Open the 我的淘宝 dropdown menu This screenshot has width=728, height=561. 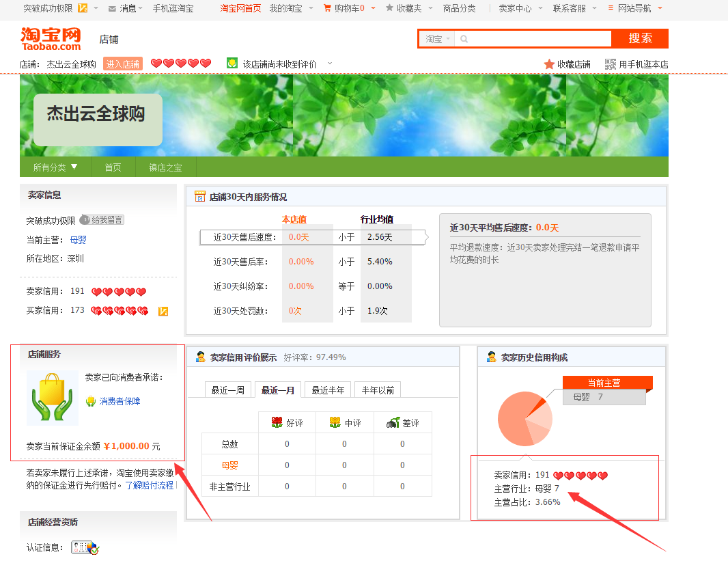click(x=311, y=8)
